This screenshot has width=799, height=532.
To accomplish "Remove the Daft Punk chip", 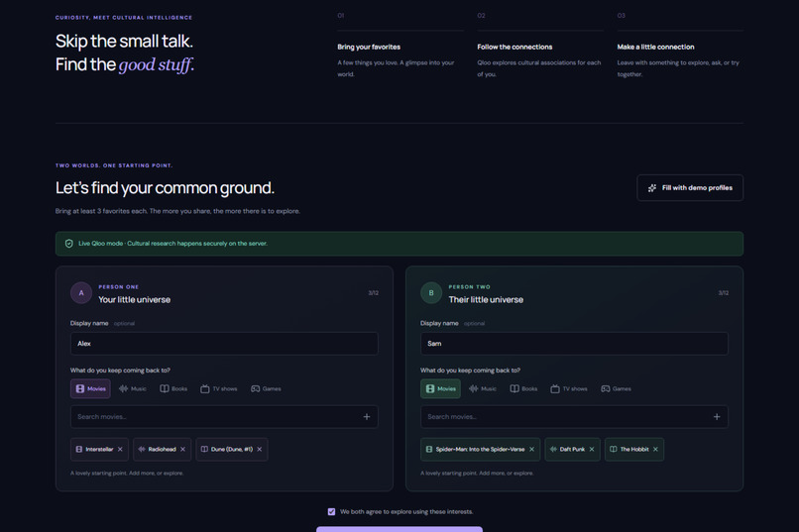I will (592, 450).
